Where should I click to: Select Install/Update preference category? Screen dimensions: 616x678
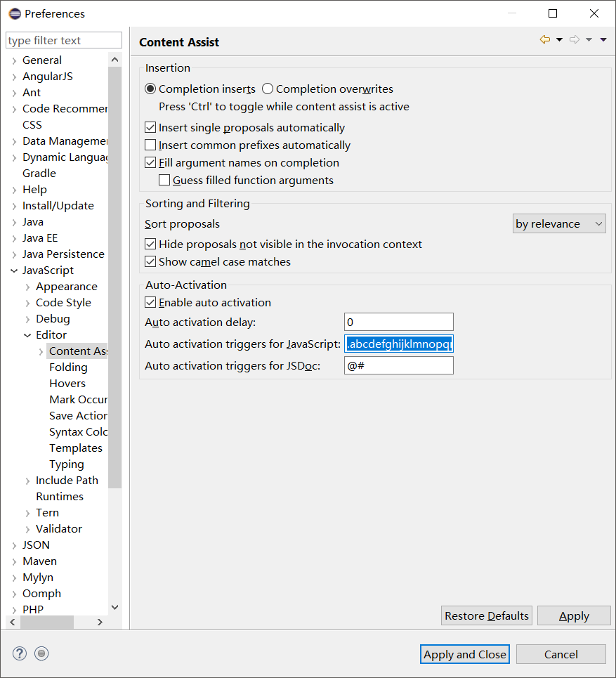coord(58,205)
